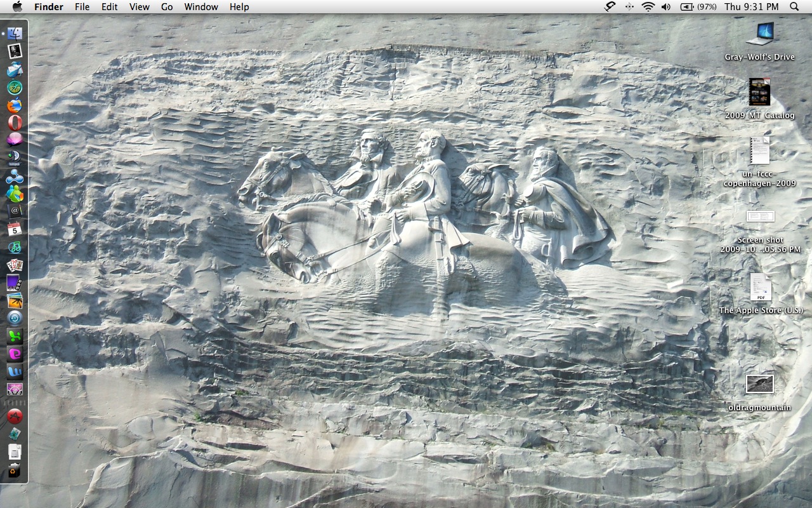The image size is (812, 508).
Task: Open the File menu
Action: point(82,6)
